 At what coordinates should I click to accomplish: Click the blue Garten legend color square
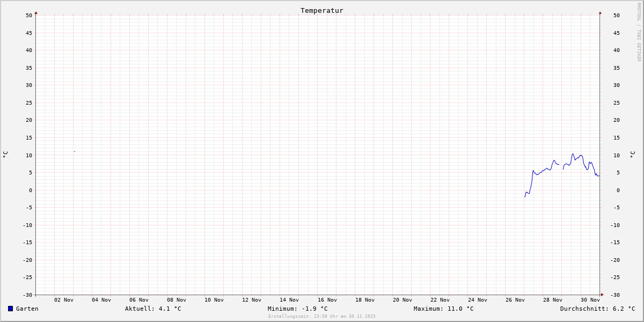(10, 309)
